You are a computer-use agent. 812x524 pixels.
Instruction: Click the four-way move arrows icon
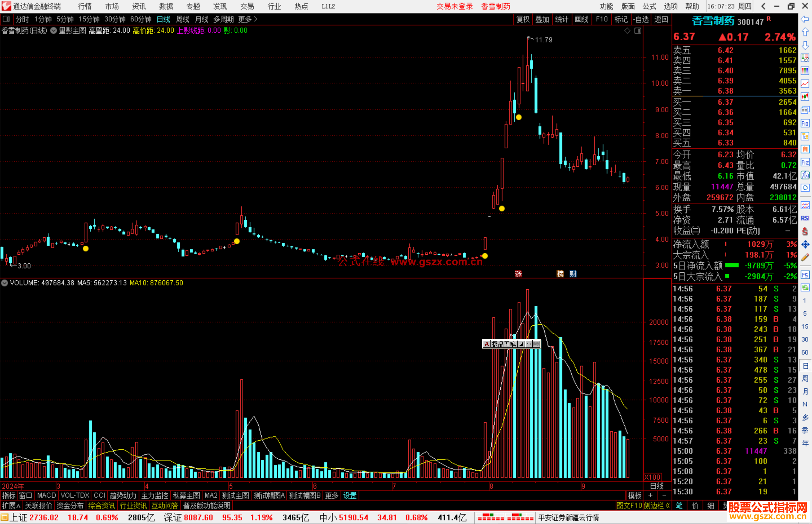pos(805,245)
